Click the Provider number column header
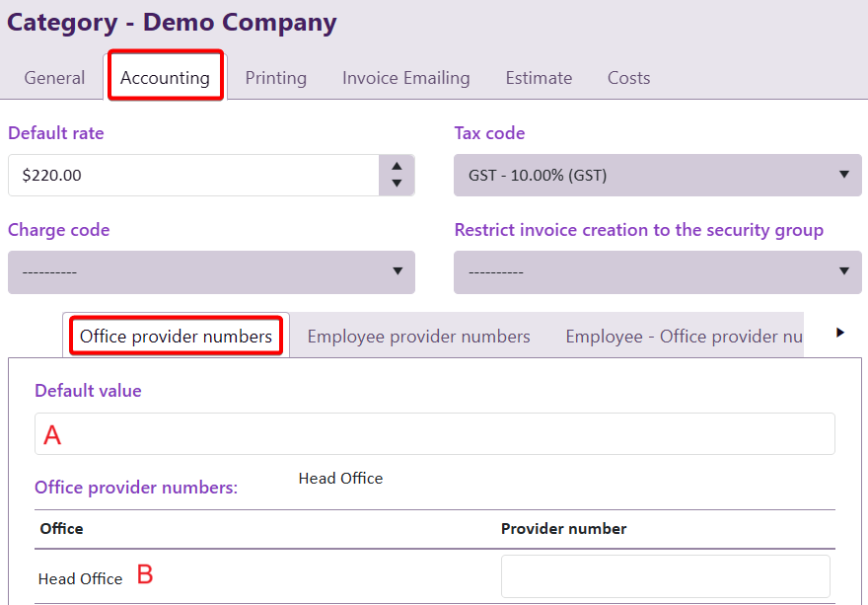 [x=563, y=529]
